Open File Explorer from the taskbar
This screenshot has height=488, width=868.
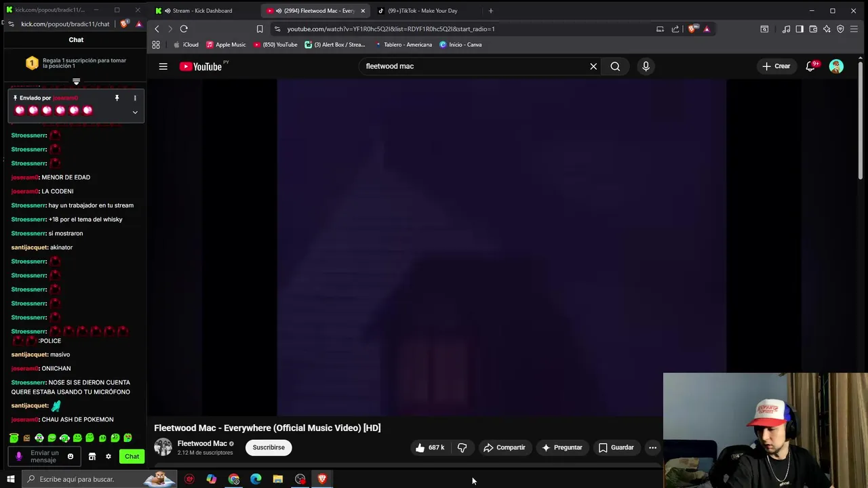(x=278, y=479)
